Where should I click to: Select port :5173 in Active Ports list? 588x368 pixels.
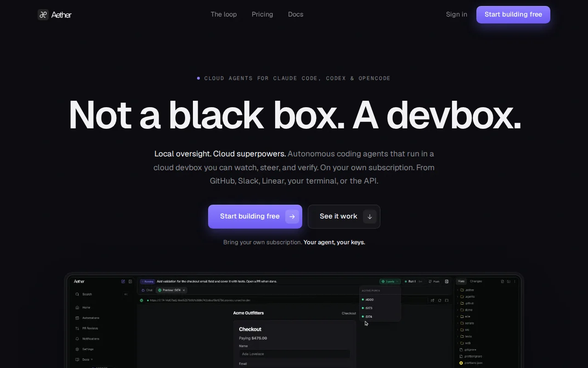(x=380, y=308)
